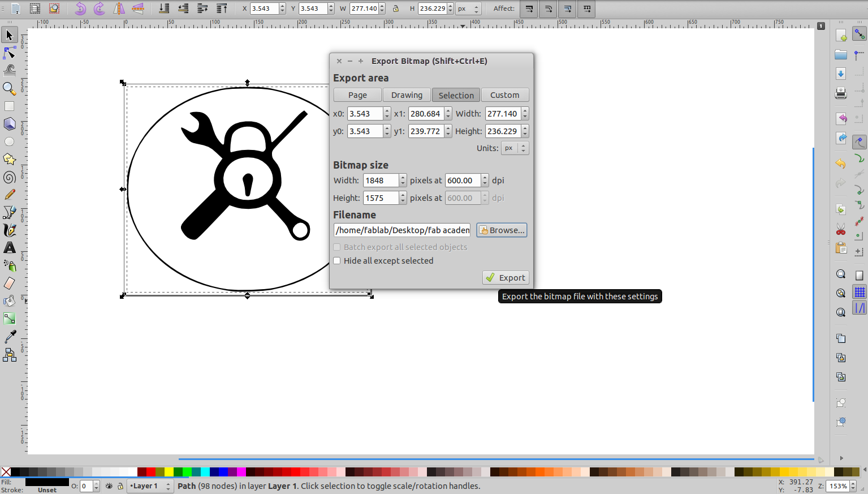Select the Gradient tool
Screen dimensions: 868x494
[9, 319]
